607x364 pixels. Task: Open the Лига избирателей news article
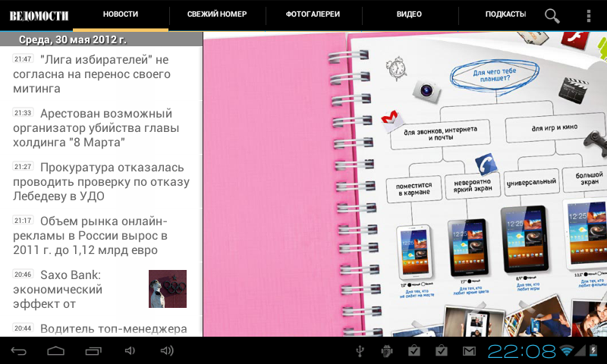[101, 74]
